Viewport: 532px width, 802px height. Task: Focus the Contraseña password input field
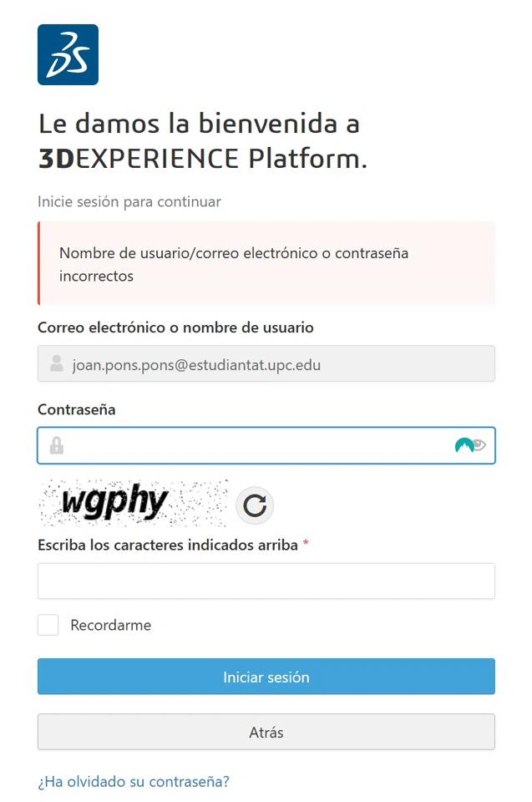coord(251,446)
